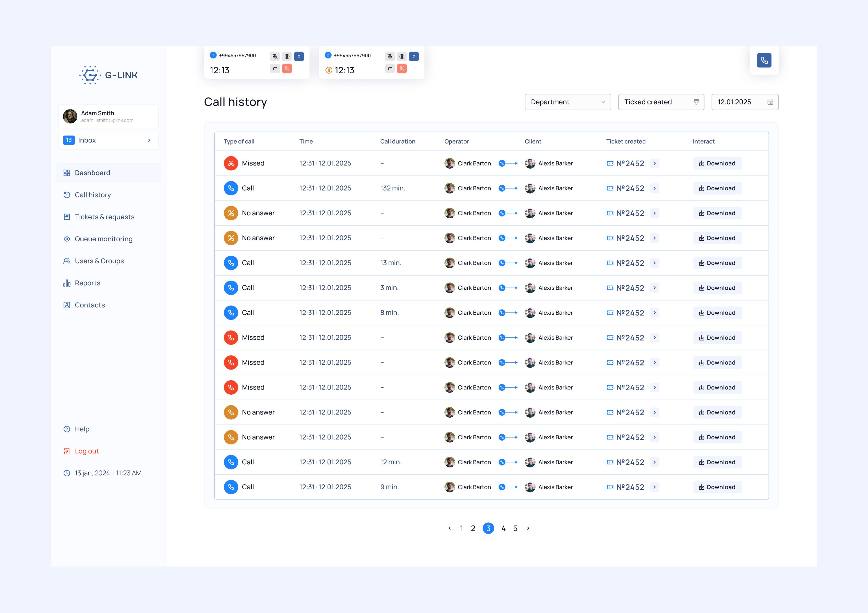
Task: Open the phone dialer icon at top right
Action: (x=764, y=60)
